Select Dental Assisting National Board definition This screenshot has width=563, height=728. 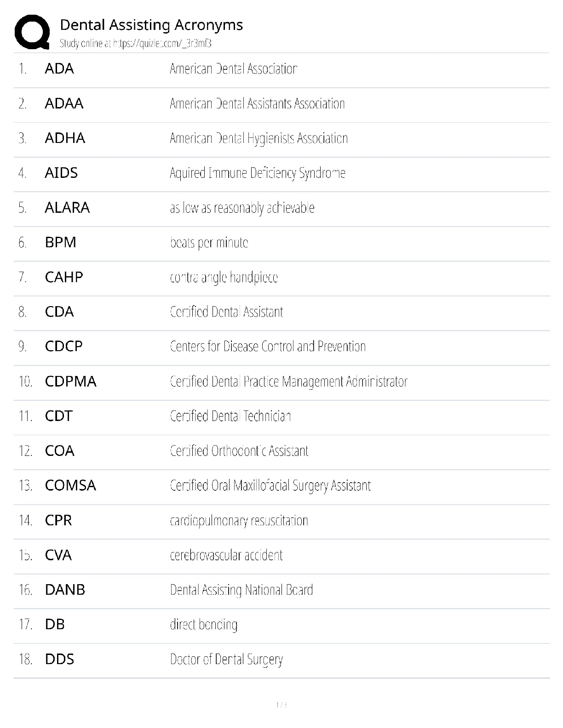click(241, 590)
